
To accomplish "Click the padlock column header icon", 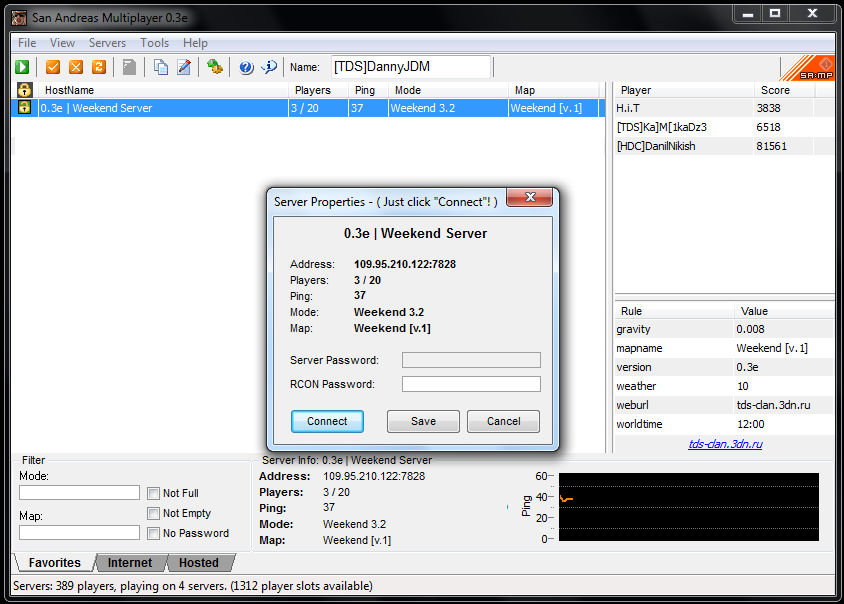I will point(24,90).
